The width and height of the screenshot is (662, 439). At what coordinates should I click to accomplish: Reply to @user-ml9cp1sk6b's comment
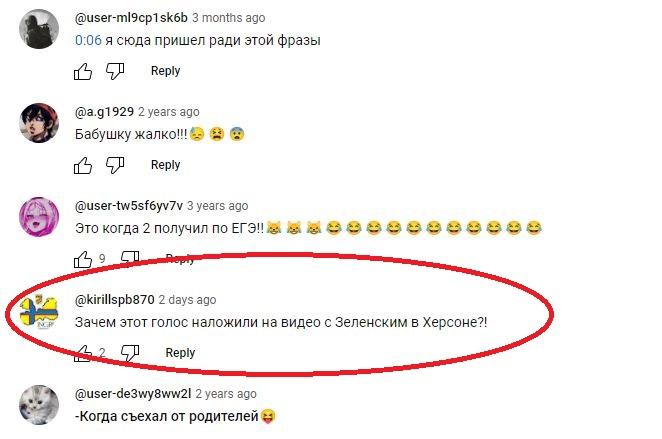(166, 71)
